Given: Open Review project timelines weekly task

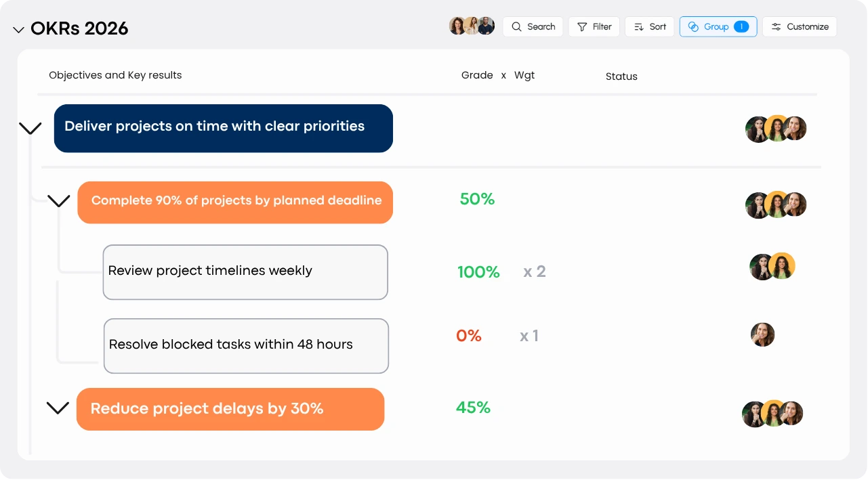Looking at the screenshot, I should point(245,271).
